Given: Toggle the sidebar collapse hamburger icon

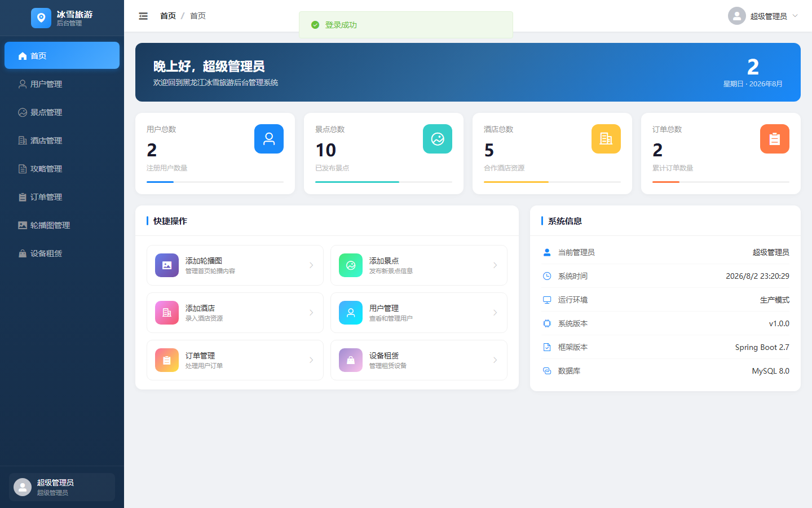Looking at the screenshot, I should [143, 16].
